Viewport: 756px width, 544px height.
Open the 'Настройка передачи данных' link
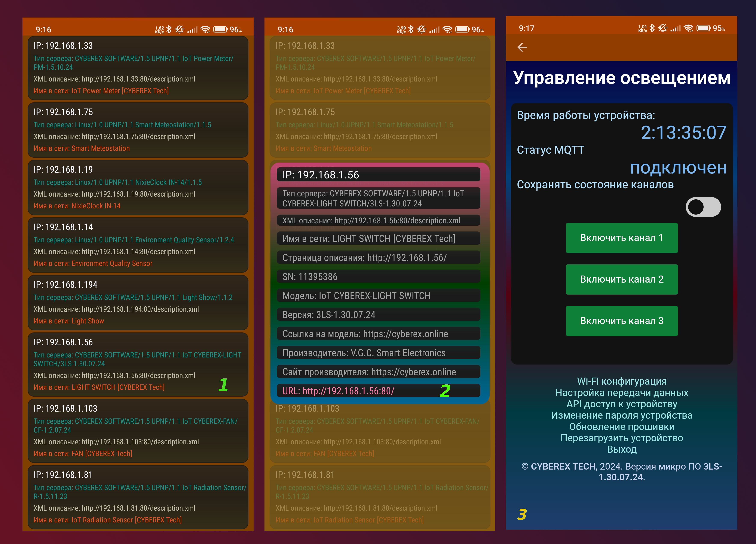coord(622,393)
